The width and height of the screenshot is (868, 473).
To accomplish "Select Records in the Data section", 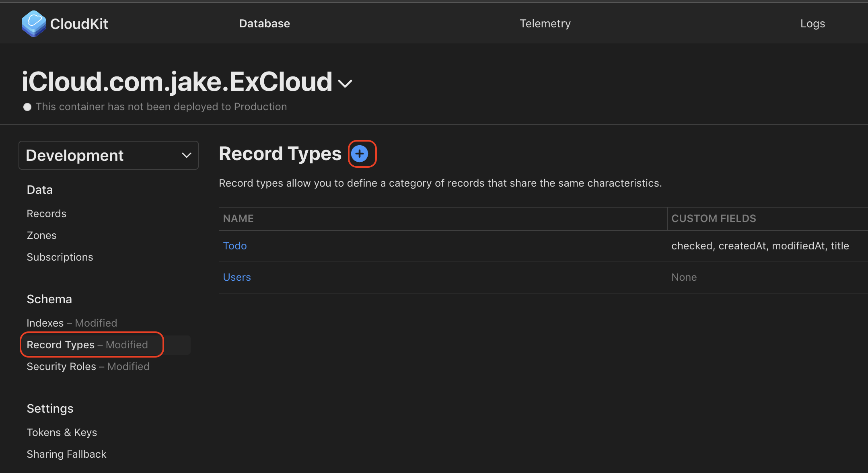I will point(47,214).
